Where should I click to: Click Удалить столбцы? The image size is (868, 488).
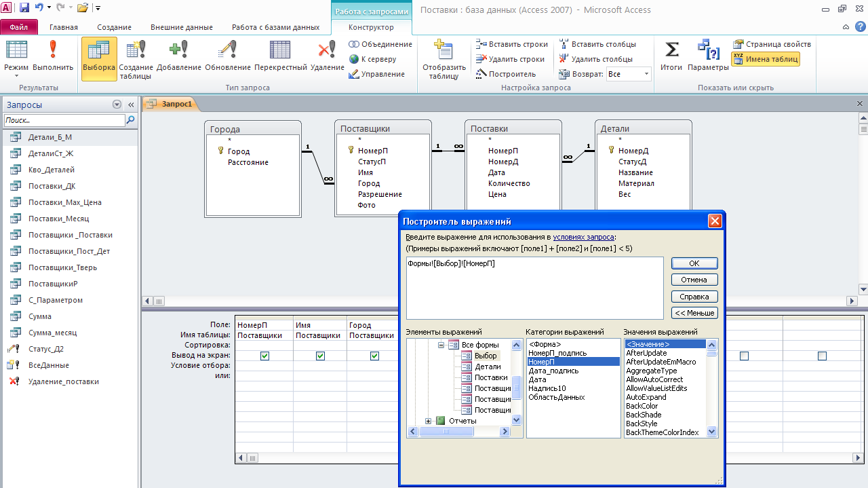pos(596,59)
